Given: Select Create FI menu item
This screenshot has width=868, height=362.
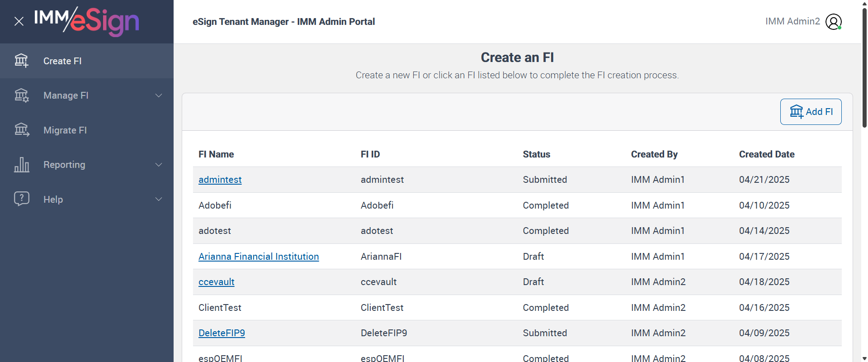Looking at the screenshot, I should pos(62,61).
